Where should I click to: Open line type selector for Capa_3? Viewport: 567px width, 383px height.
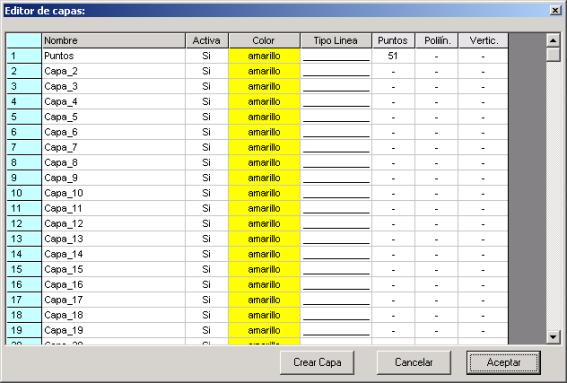pyautogui.click(x=336, y=86)
